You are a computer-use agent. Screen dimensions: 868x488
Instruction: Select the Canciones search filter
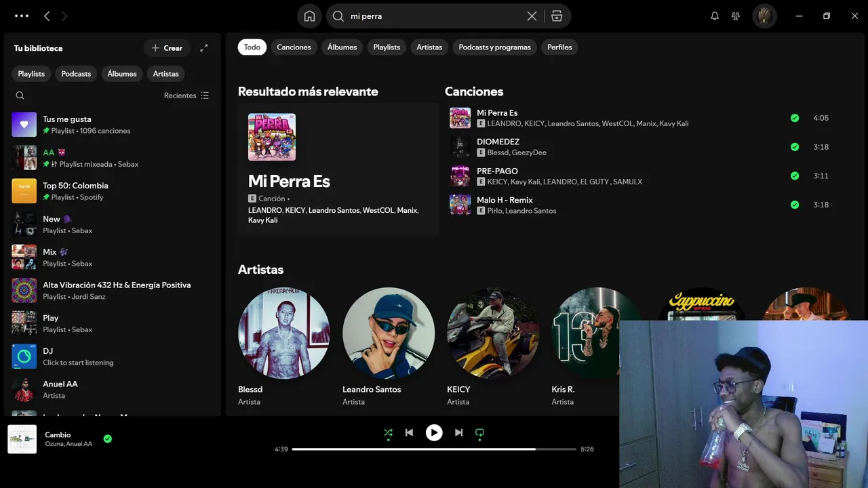[x=294, y=47]
